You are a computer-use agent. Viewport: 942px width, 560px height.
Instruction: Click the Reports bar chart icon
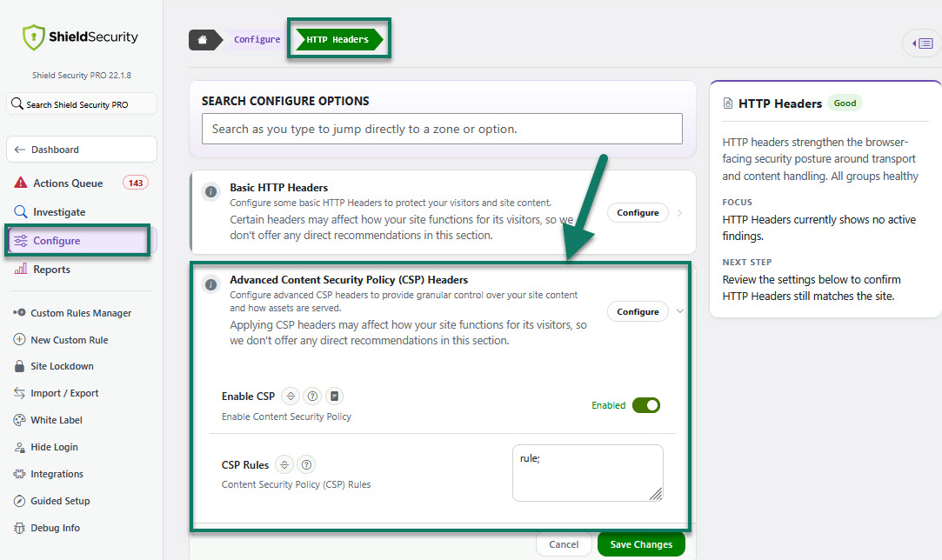[20, 269]
